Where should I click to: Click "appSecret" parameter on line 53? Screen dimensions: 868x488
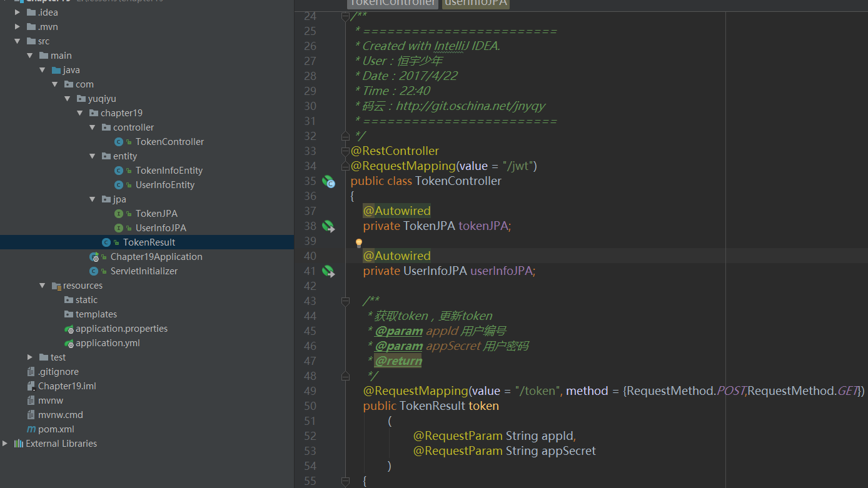point(568,451)
